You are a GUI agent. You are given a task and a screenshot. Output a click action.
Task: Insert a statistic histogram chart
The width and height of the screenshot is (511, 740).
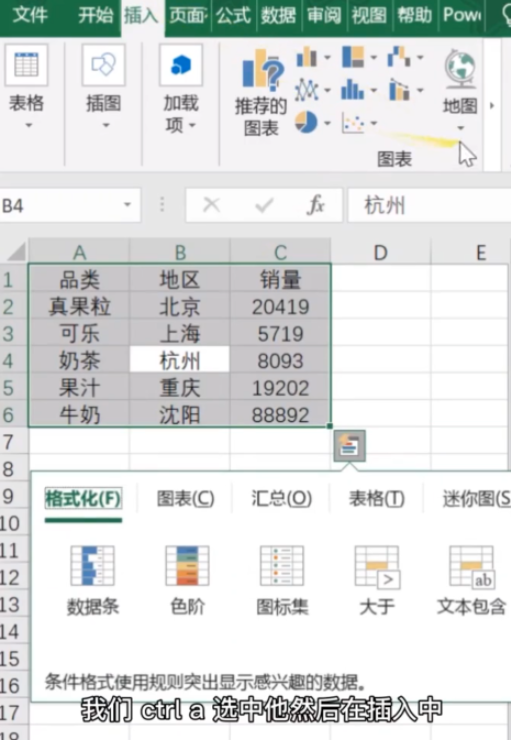pyautogui.click(x=353, y=90)
